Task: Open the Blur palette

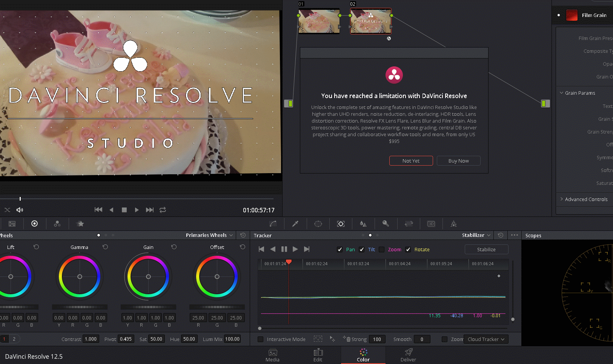Action: tap(363, 224)
